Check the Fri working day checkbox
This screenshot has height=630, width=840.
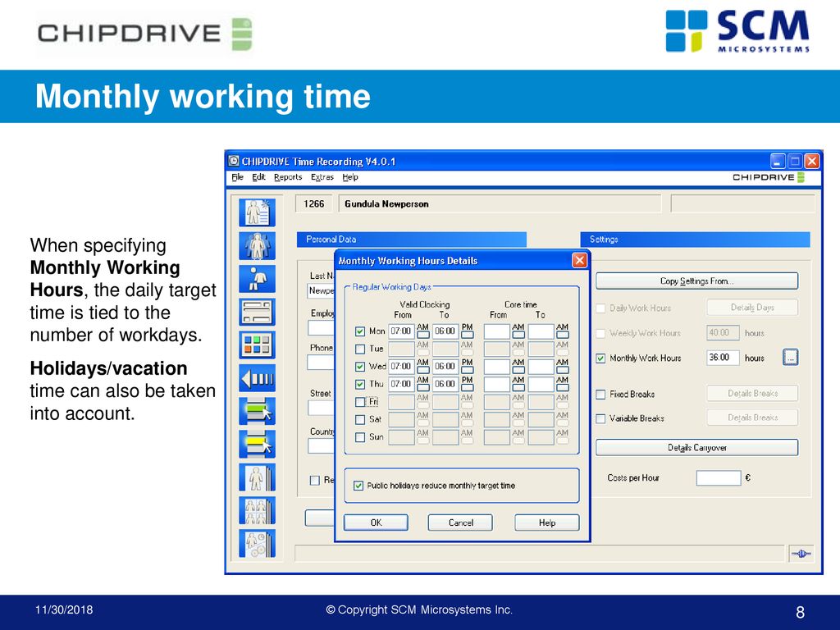[x=360, y=402]
